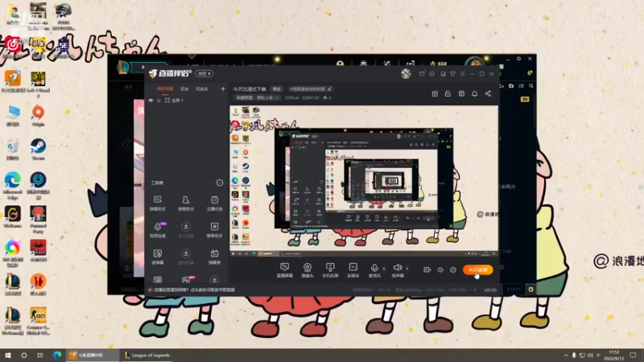Open Windows notification center

[x=634, y=355]
